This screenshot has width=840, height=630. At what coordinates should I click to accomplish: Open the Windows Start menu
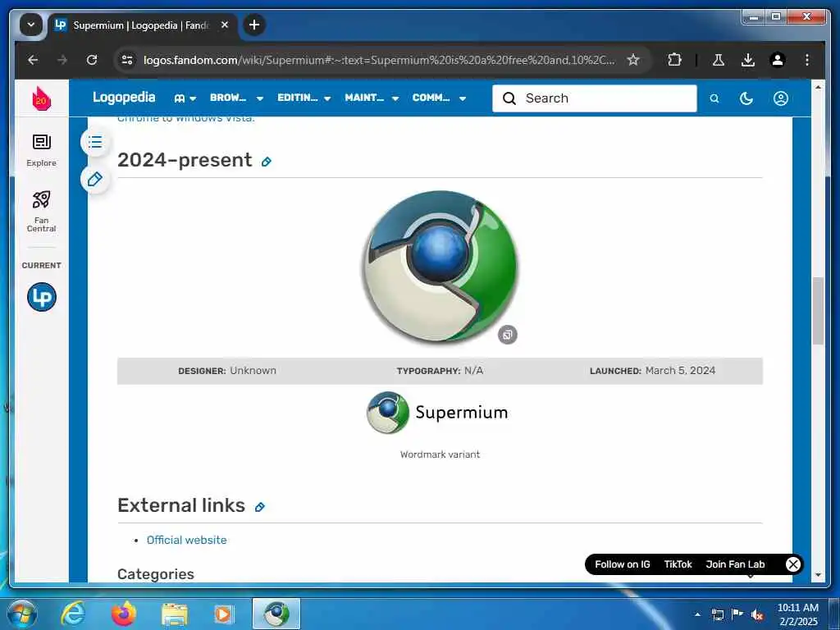21,614
